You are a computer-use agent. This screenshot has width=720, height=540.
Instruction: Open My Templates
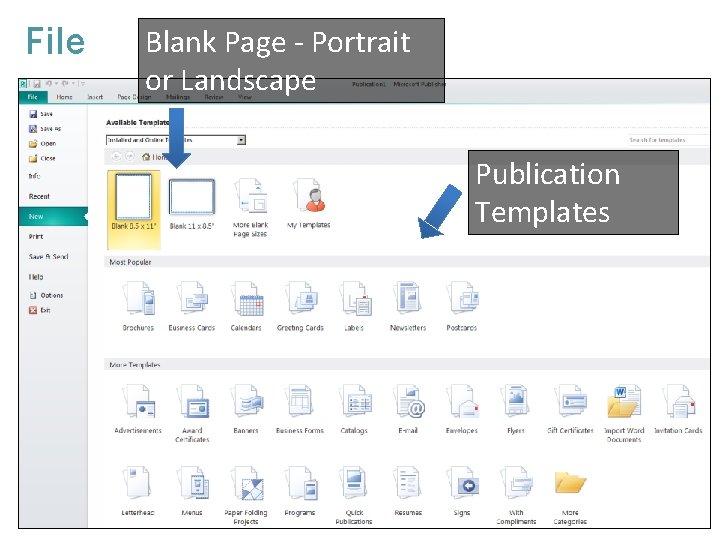tap(309, 204)
